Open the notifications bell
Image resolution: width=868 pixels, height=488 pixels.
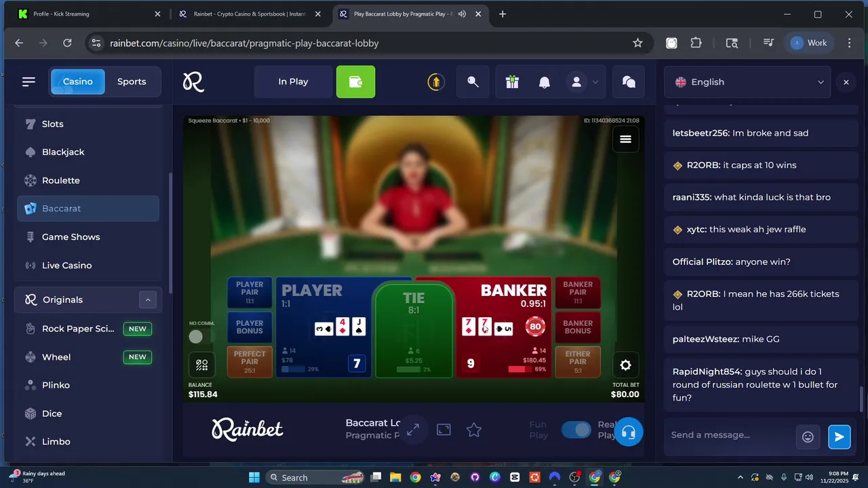(x=544, y=82)
